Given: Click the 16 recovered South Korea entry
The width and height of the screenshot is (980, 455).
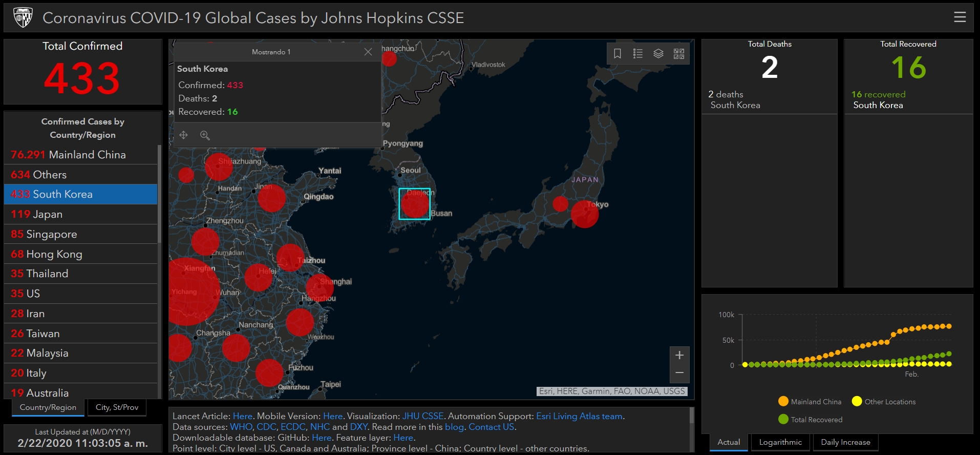Looking at the screenshot, I should point(908,99).
